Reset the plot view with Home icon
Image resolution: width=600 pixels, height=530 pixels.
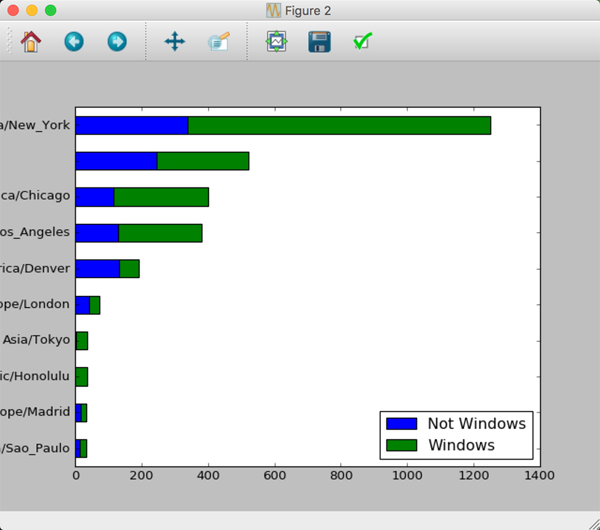click(31, 41)
